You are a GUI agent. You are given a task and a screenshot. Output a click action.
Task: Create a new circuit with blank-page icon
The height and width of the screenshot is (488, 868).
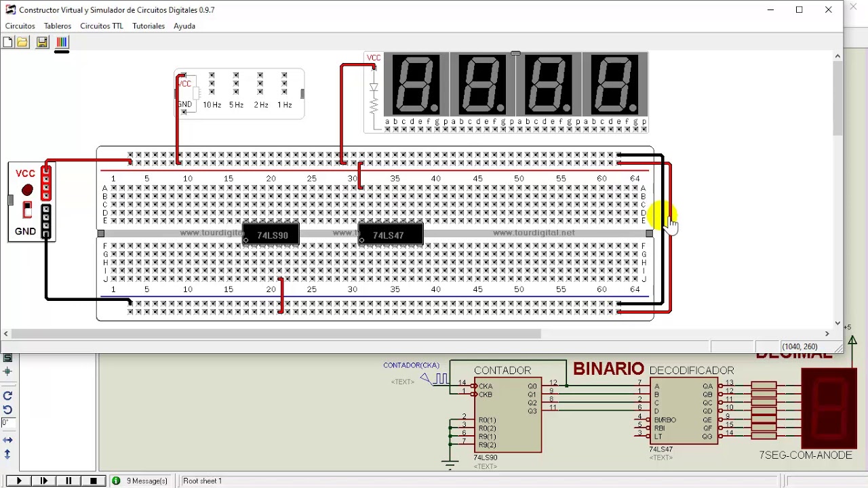(7, 42)
